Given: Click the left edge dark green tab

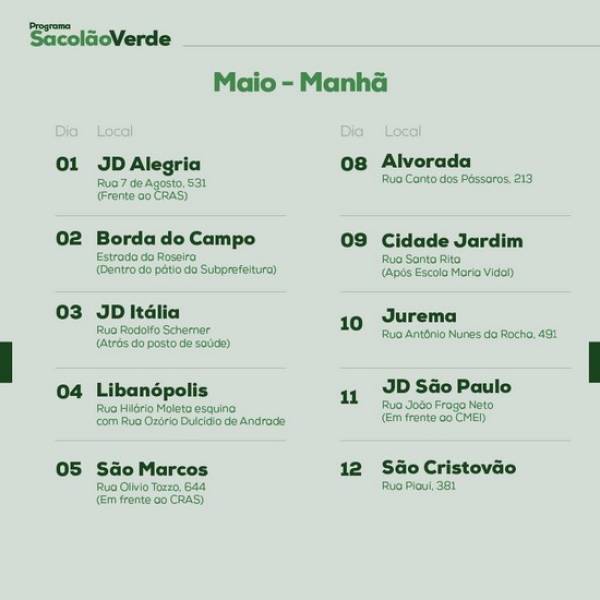Looking at the screenshot, I should point(6,362).
